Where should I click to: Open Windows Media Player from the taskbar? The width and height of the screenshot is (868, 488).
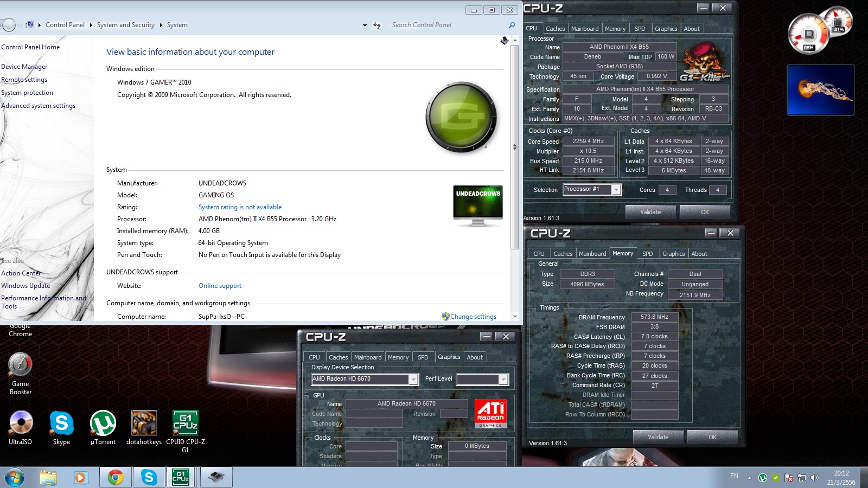pos(81,478)
